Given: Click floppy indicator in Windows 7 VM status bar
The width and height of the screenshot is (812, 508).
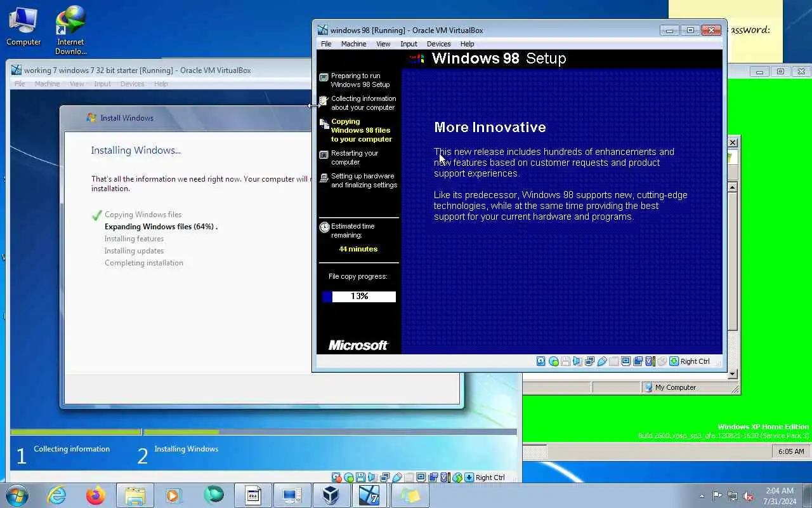Looking at the screenshot, I should point(360,478).
